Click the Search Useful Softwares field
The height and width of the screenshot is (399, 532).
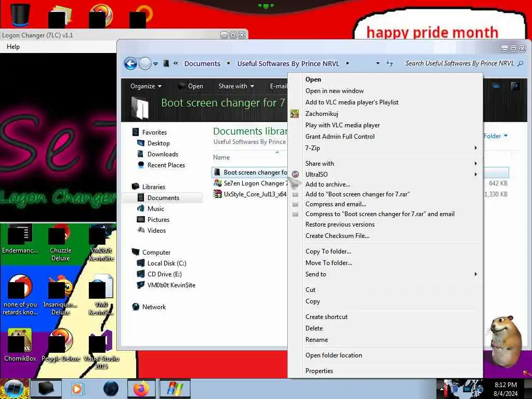[x=459, y=63]
